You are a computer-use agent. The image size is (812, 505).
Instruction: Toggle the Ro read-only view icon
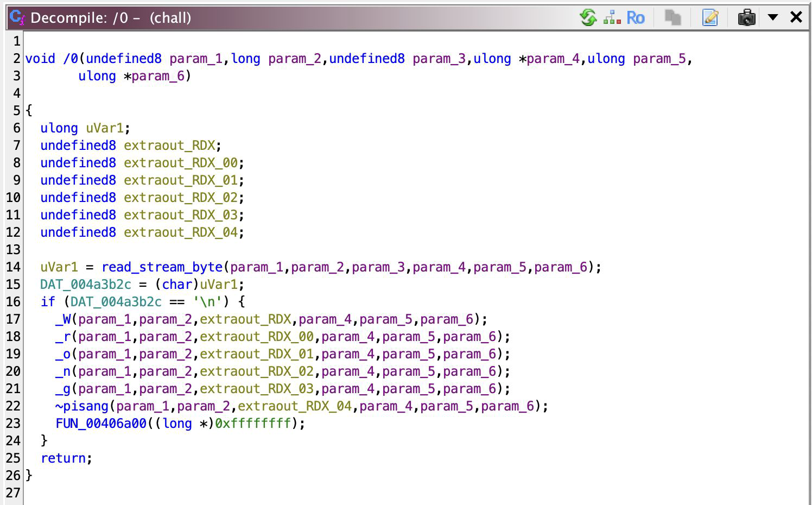(x=636, y=17)
